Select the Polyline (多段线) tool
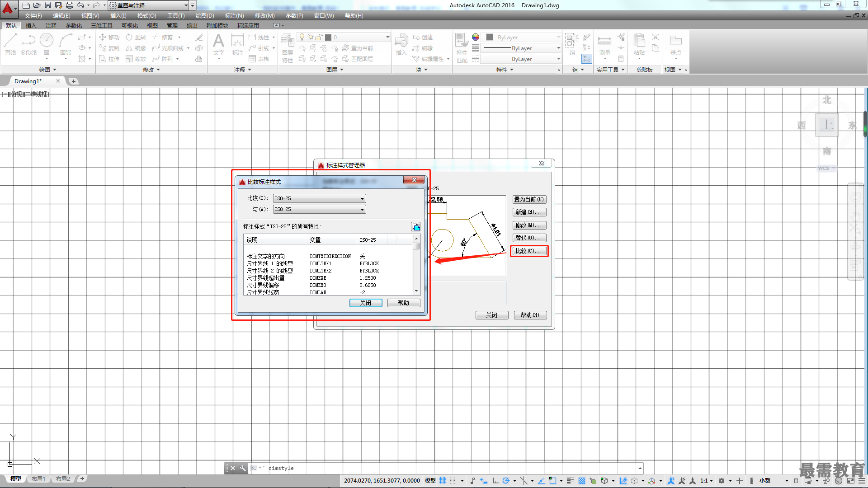Image resolution: width=868 pixels, height=488 pixels. click(x=28, y=44)
